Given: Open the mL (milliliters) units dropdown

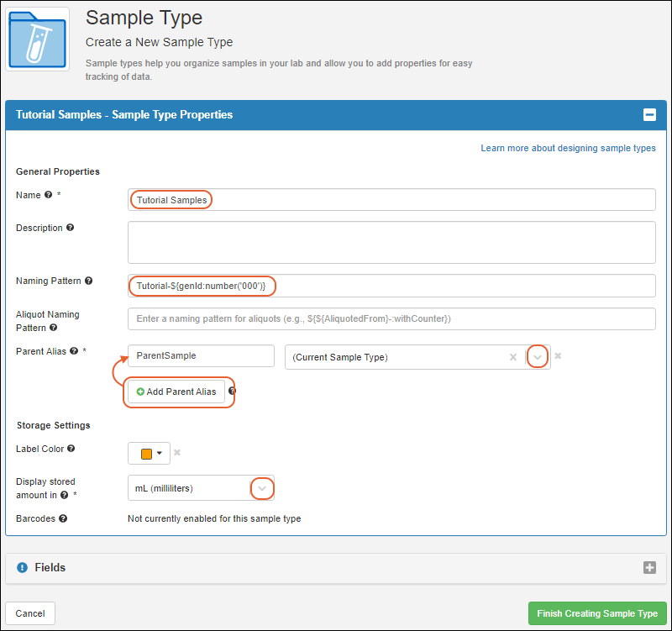Looking at the screenshot, I should point(262,488).
